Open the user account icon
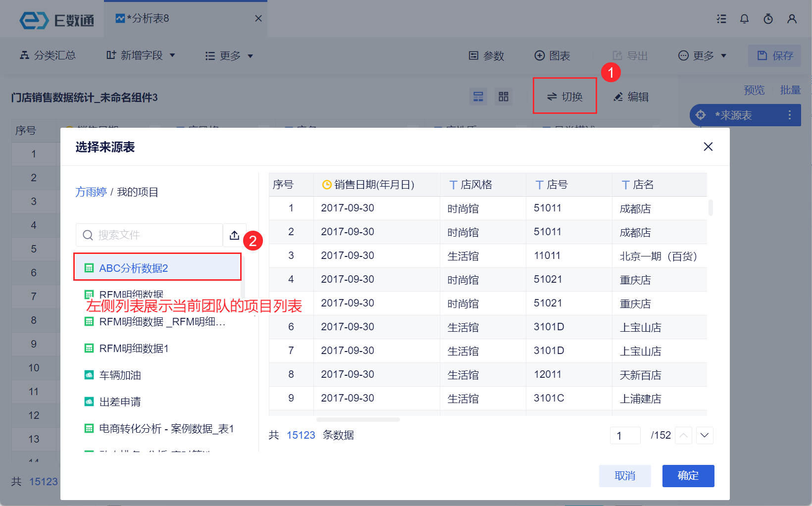 point(792,19)
